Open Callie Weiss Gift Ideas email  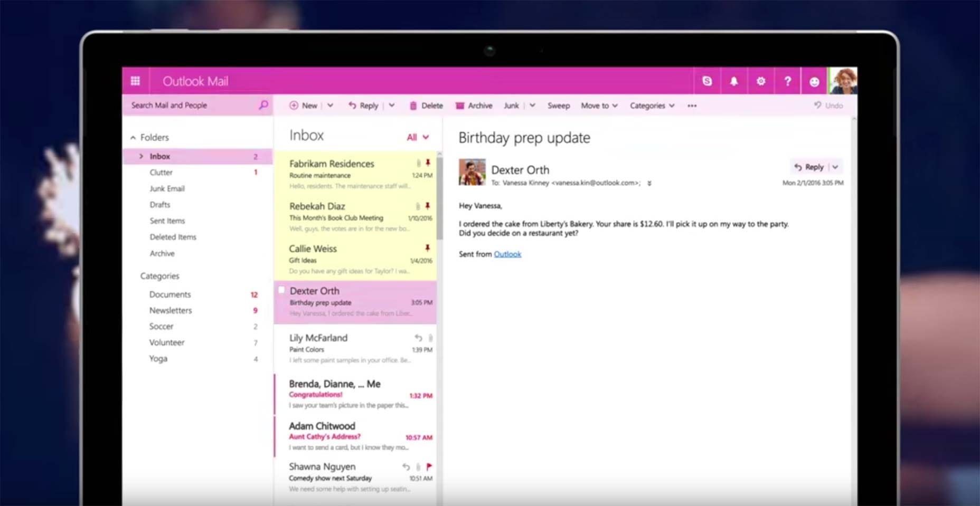pos(355,259)
